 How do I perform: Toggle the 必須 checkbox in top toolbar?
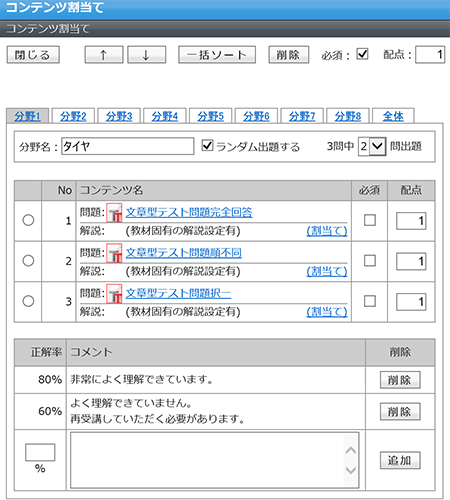(x=362, y=54)
